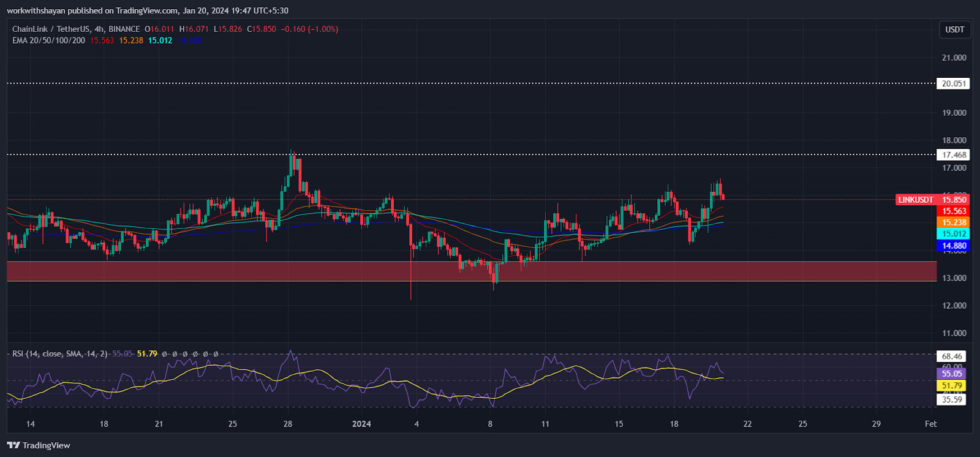Click the 17.468 horizontal line price label
The width and height of the screenshot is (980, 457).
954,155
